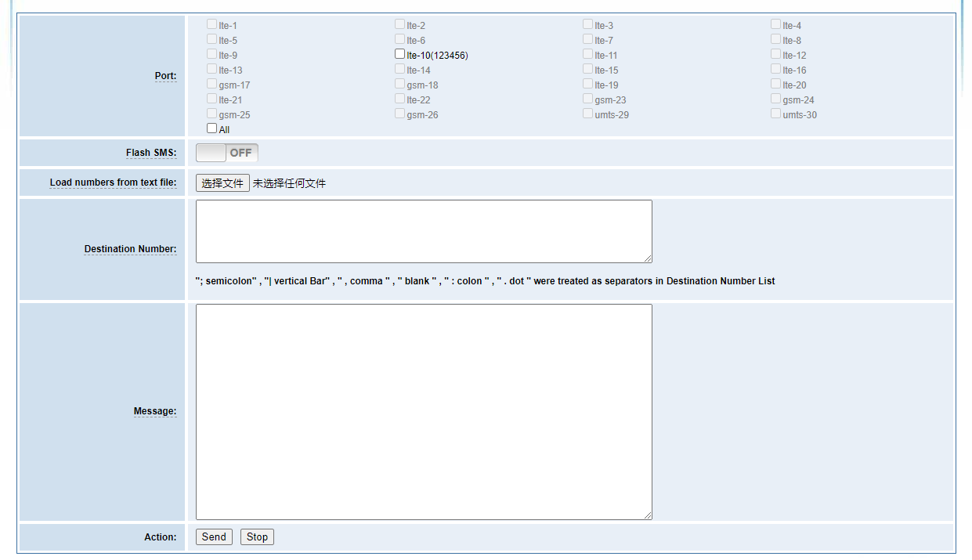This screenshot has height=560, width=972.
Task: Select the gsm-17 port checkbox
Action: 212,84
